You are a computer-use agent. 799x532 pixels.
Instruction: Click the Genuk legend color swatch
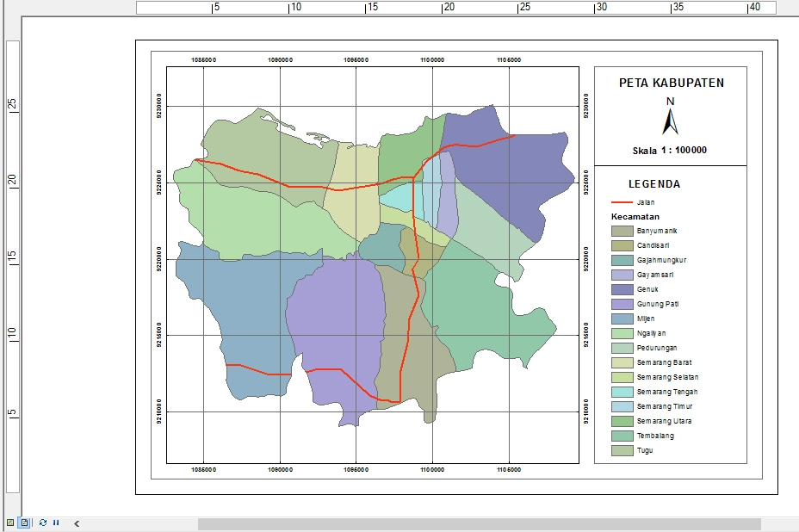pyautogui.click(x=622, y=289)
